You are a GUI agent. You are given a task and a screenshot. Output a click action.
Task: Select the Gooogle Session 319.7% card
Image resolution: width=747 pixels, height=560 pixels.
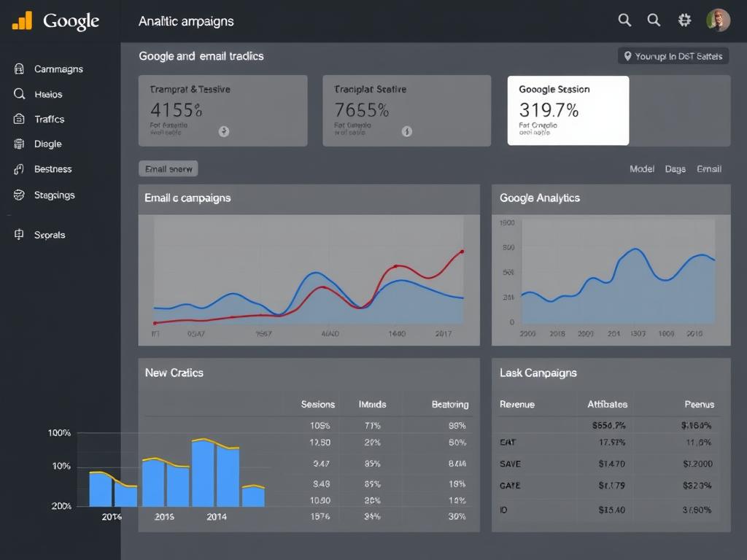click(568, 111)
